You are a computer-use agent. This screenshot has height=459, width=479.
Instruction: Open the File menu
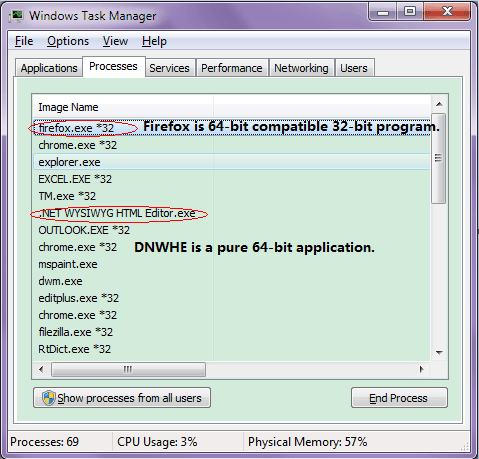coord(24,41)
